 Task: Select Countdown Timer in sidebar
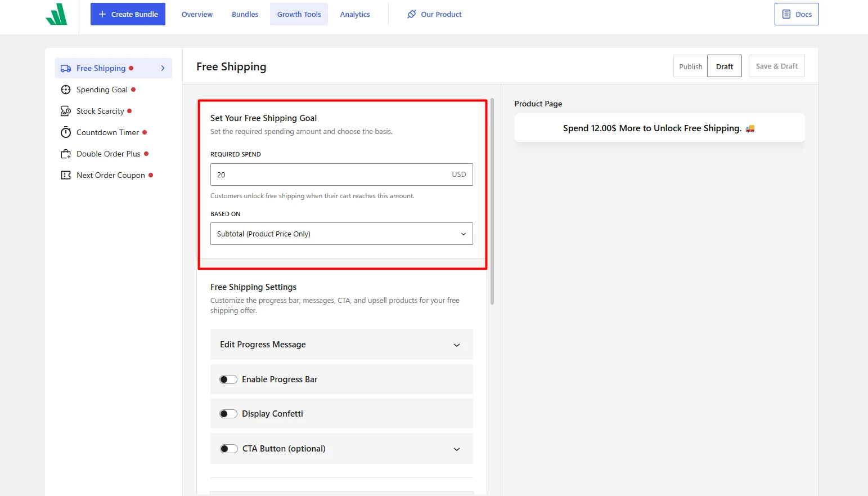(x=114, y=132)
